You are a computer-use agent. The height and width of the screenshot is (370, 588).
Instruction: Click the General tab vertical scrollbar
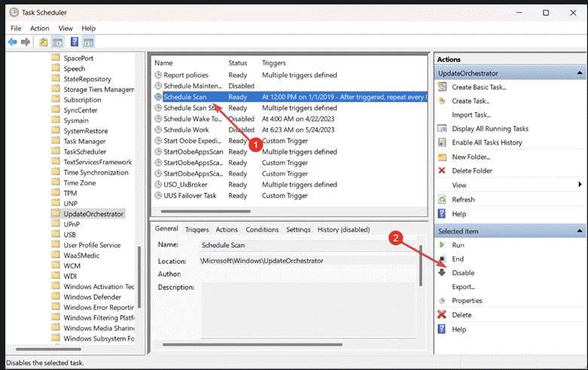tap(420, 265)
